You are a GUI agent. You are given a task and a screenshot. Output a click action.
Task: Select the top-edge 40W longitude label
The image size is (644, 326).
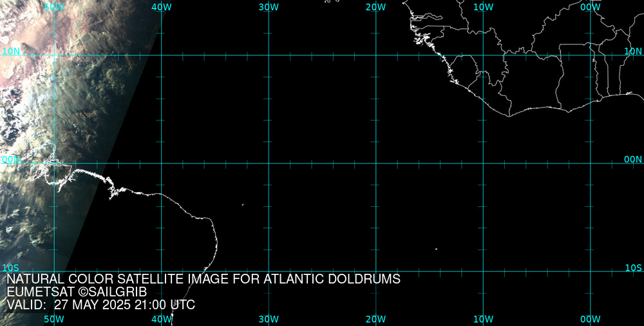click(x=162, y=7)
